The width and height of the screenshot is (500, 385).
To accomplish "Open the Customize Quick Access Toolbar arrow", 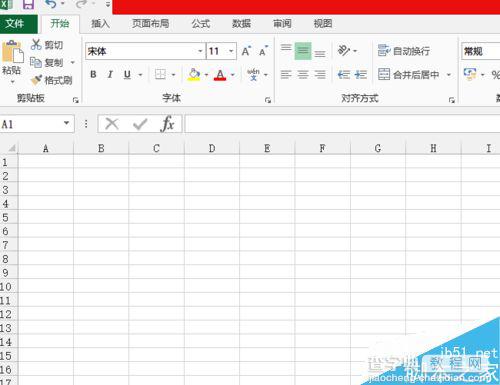I will tap(108, 4).
